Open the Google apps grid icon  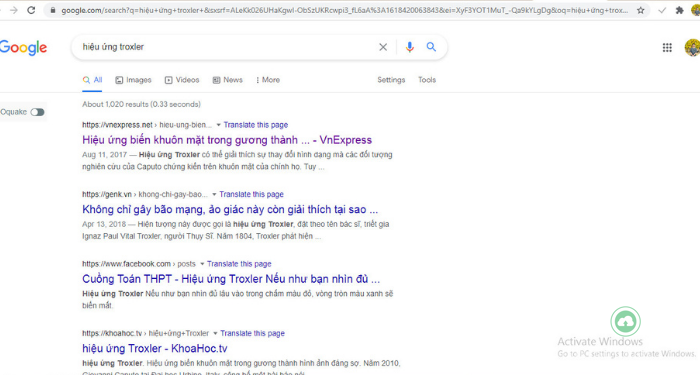[667, 47]
